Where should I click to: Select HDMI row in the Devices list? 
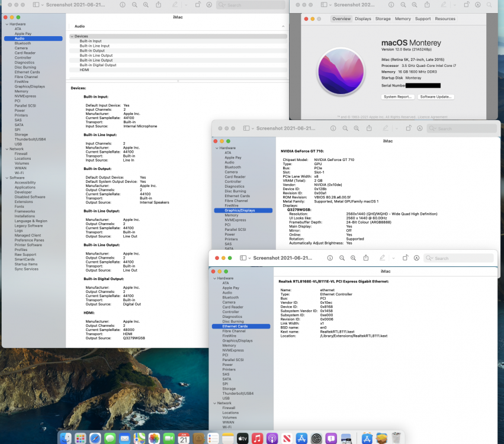click(178, 70)
